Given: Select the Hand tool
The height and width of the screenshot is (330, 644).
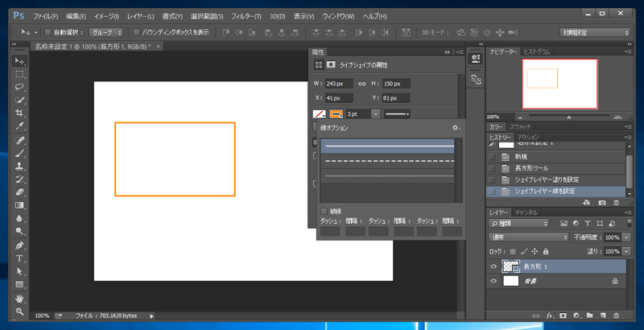Looking at the screenshot, I should tap(19, 299).
